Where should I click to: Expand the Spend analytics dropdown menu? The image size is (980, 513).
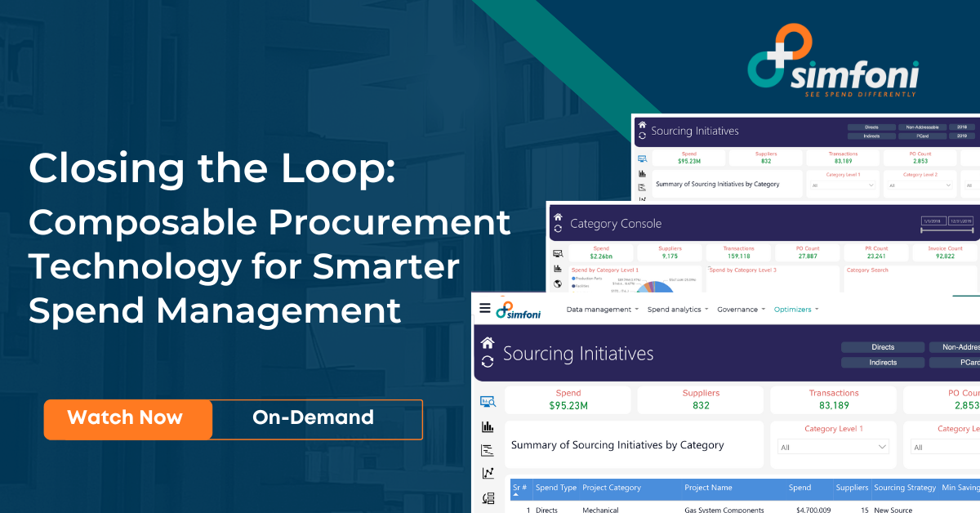[x=678, y=310]
